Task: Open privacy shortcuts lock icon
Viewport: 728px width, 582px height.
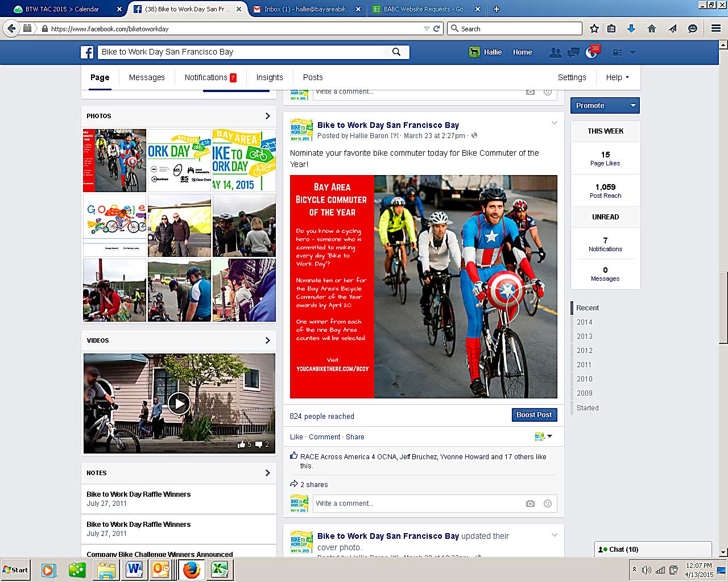Action: [617, 52]
